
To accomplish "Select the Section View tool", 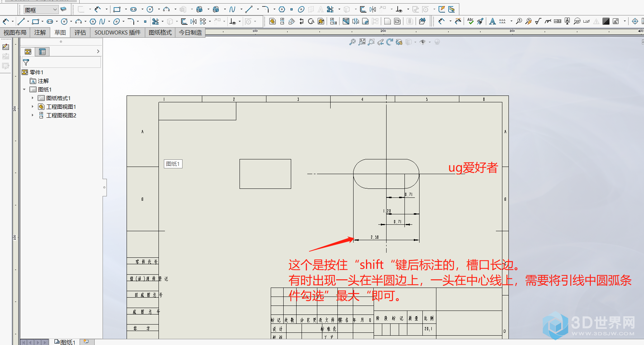I will point(302,22).
